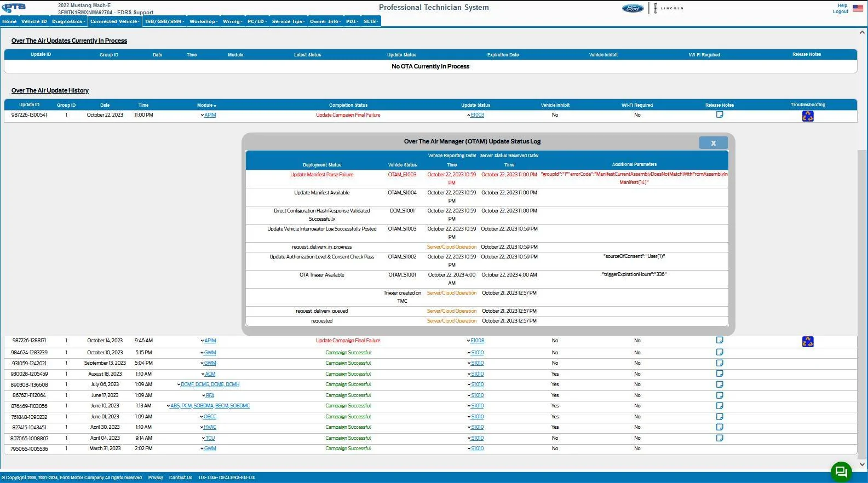
Task: Open the Owner Info menu
Action: (x=325, y=21)
